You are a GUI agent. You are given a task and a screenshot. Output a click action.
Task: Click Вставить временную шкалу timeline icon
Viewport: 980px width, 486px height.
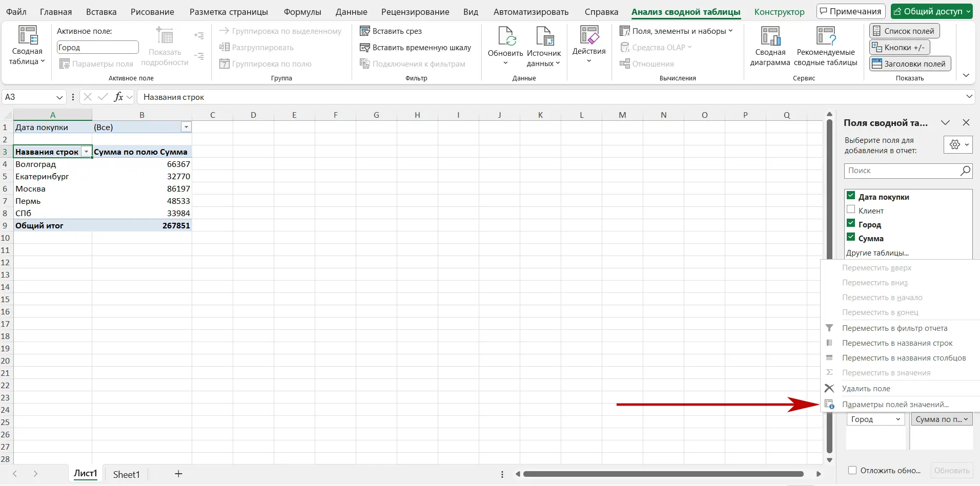click(x=365, y=48)
